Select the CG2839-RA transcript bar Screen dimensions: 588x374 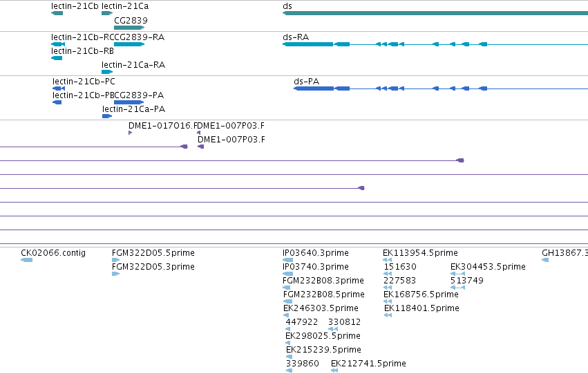coord(129,44)
